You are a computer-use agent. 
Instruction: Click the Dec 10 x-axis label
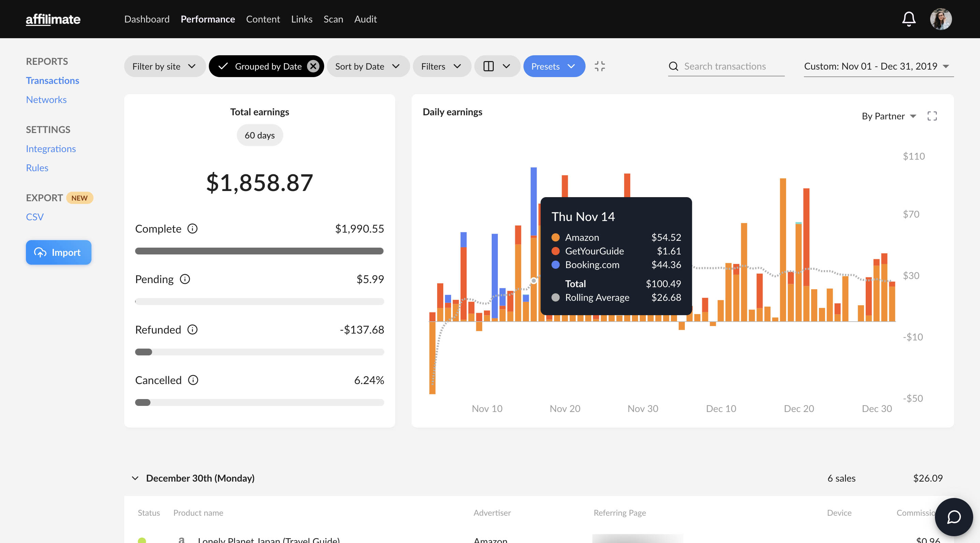(x=721, y=408)
